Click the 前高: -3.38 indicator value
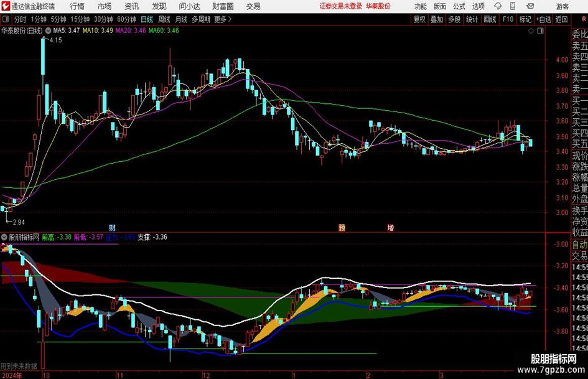This screenshot has height=379, width=588. 56,236
